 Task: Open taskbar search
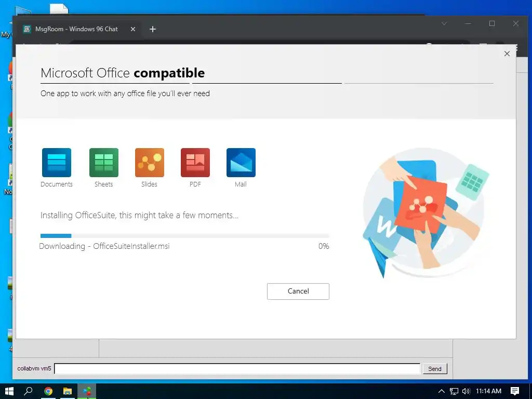[29, 391]
